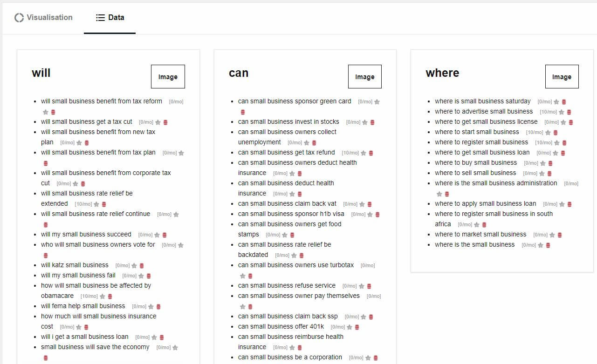Screen dimensions: 597x364
Task: Click the Image button for 'can'
Action: pos(364,77)
